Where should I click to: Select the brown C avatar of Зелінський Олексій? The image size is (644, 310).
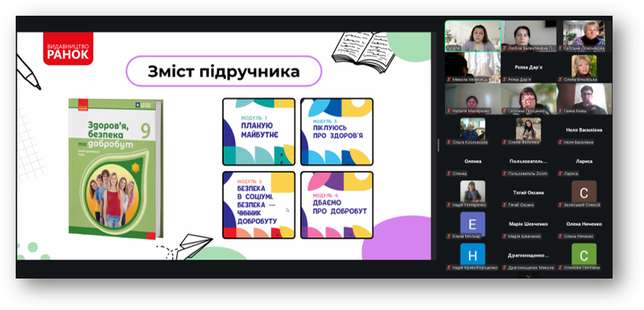pyautogui.click(x=584, y=191)
